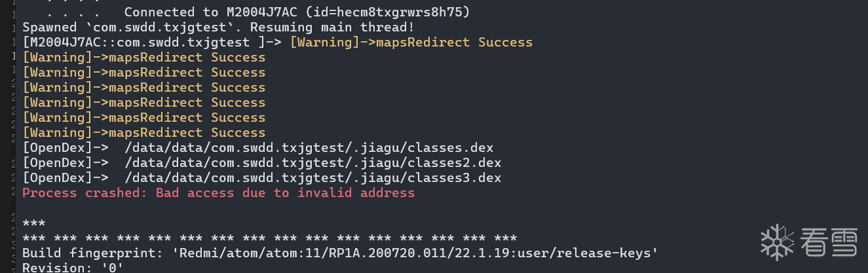Image resolution: width=868 pixels, height=273 pixels.
Task: Click the snowflake watermark logo
Action: [776, 244]
